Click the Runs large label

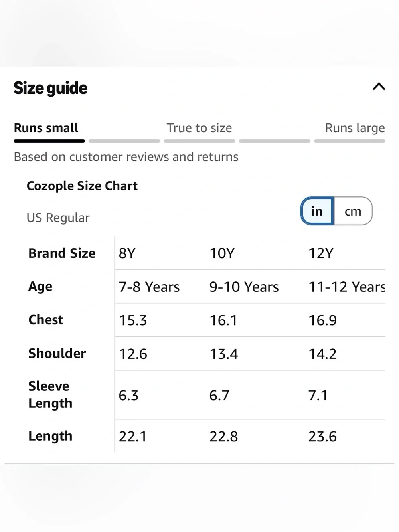pos(355,128)
